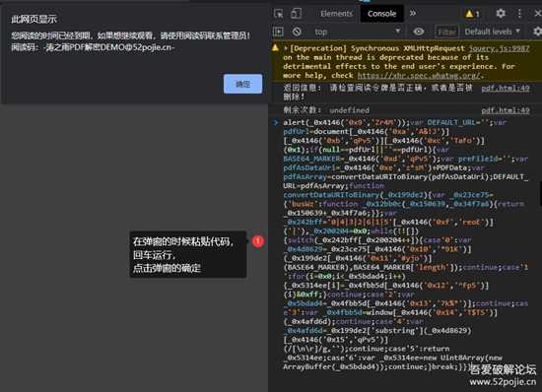Expand the Deprecation warning message
This screenshot has width=542, height=392.
click(286, 48)
